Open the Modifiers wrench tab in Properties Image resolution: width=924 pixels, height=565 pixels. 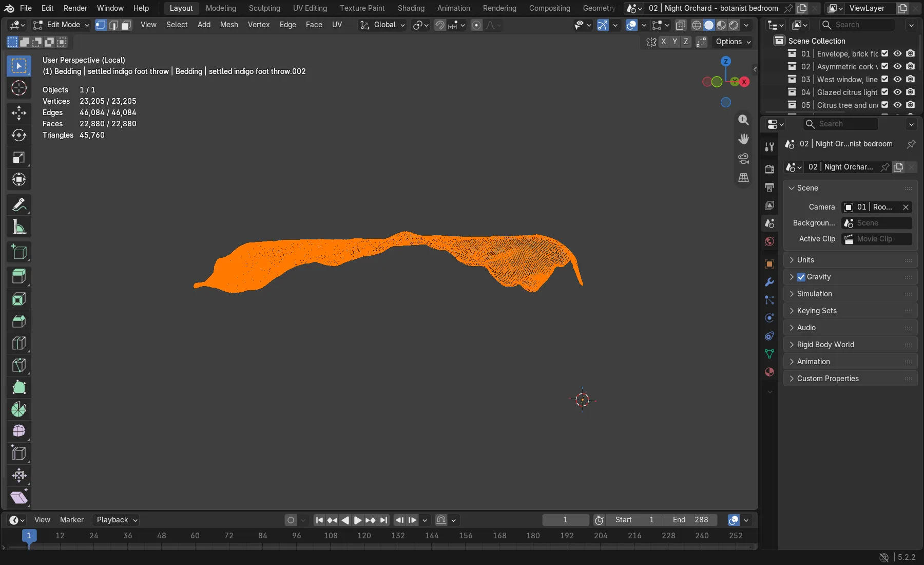(769, 282)
